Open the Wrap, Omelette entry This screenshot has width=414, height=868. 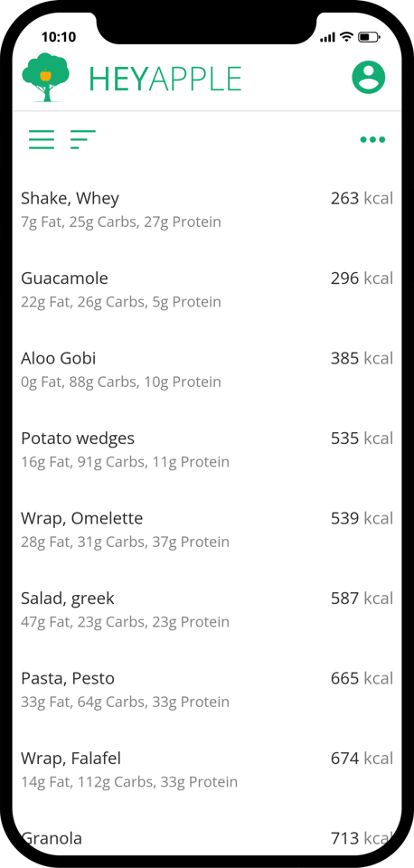coord(207,529)
